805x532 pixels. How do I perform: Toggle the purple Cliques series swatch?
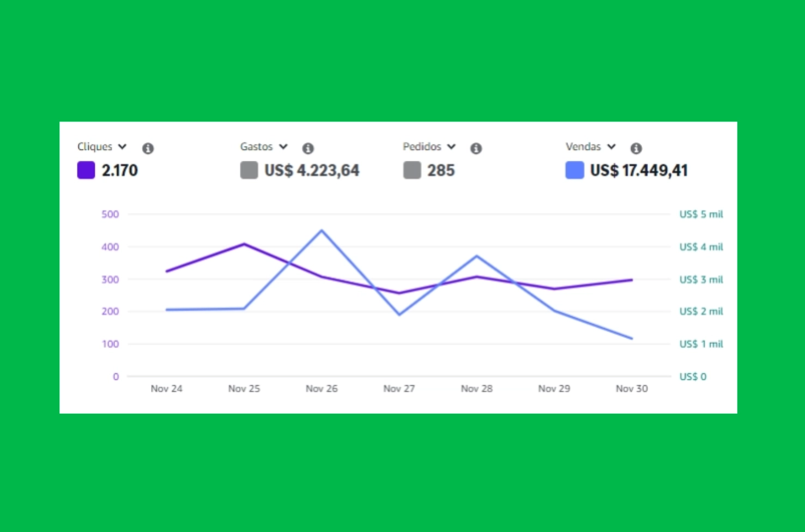tap(86, 170)
